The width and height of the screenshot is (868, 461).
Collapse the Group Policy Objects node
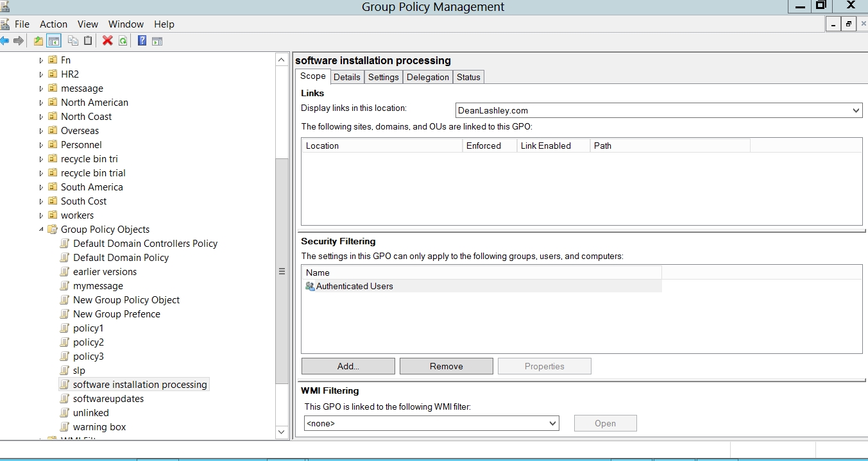(x=42, y=230)
